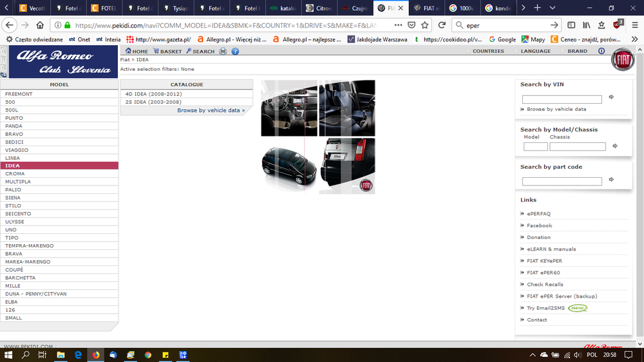The width and height of the screenshot is (644, 362).
Task: Expand the BRAND dropdown
Action: tap(574, 51)
